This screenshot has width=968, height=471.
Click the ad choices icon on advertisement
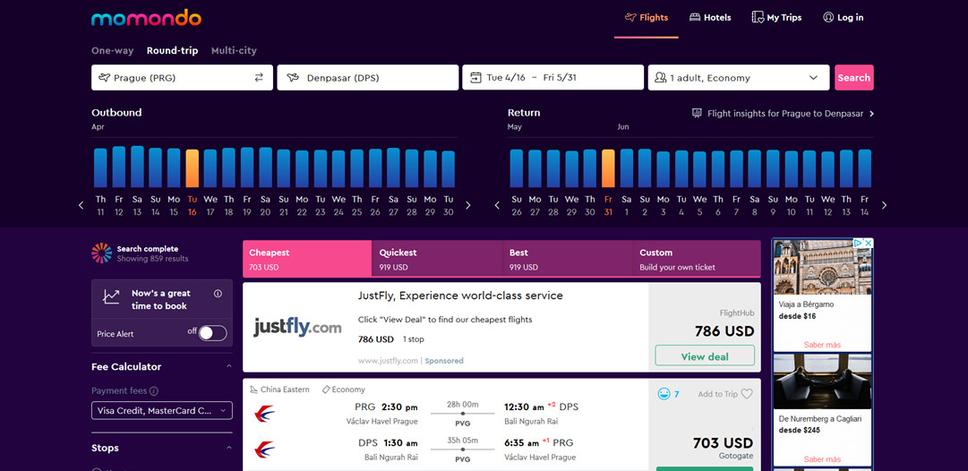pyautogui.click(x=858, y=243)
